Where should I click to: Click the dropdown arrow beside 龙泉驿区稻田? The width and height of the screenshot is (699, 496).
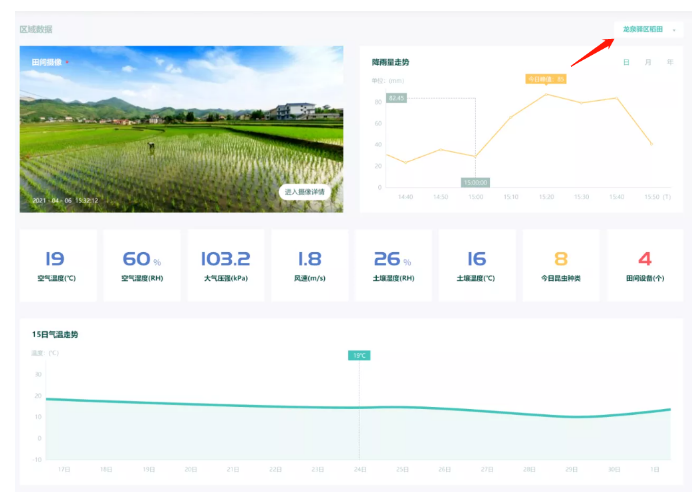tap(675, 30)
